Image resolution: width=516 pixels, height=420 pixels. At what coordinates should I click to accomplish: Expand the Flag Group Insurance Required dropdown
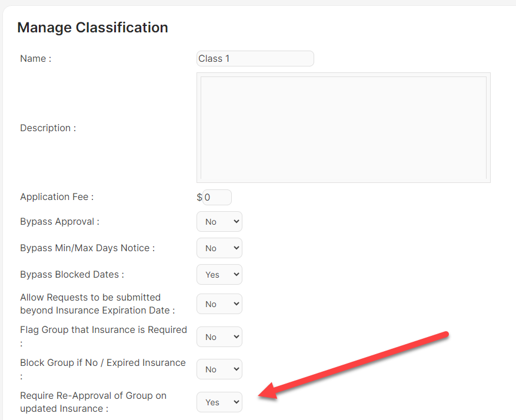(219, 337)
